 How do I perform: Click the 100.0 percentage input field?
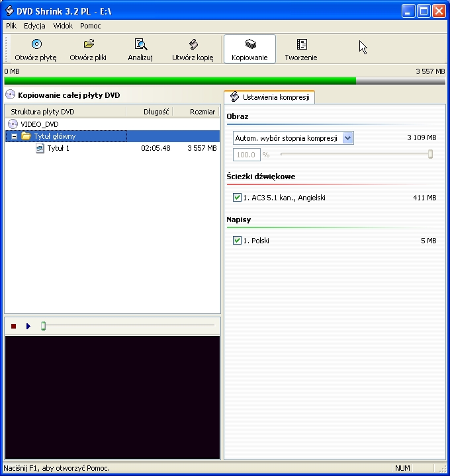(247, 155)
